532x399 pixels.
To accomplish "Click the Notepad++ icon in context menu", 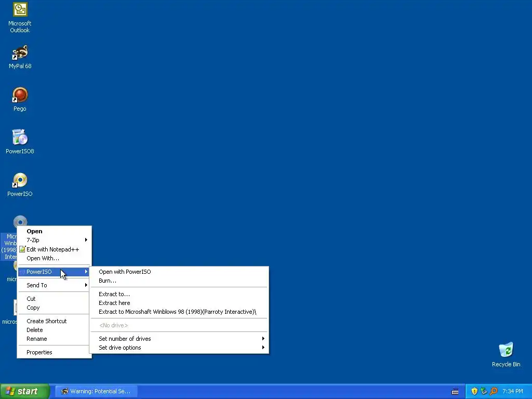I will [x=22, y=249].
